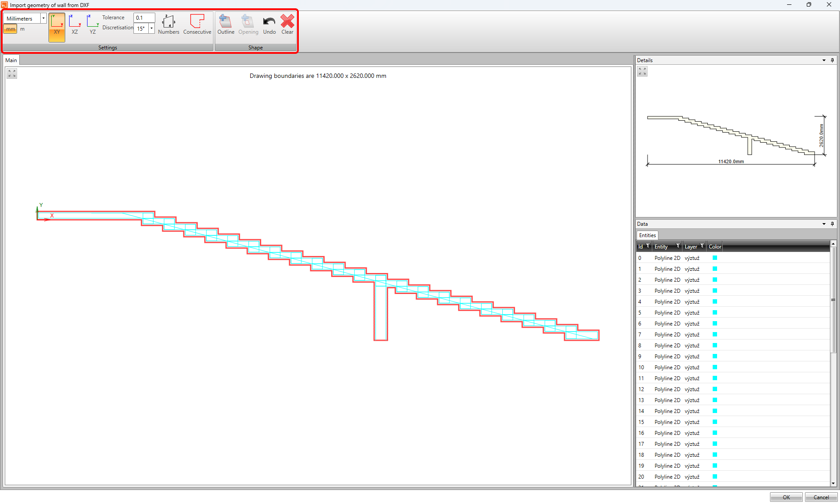The image size is (840, 504).
Task: Click the Outline shape tool
Action: click(x=226, y=25)
